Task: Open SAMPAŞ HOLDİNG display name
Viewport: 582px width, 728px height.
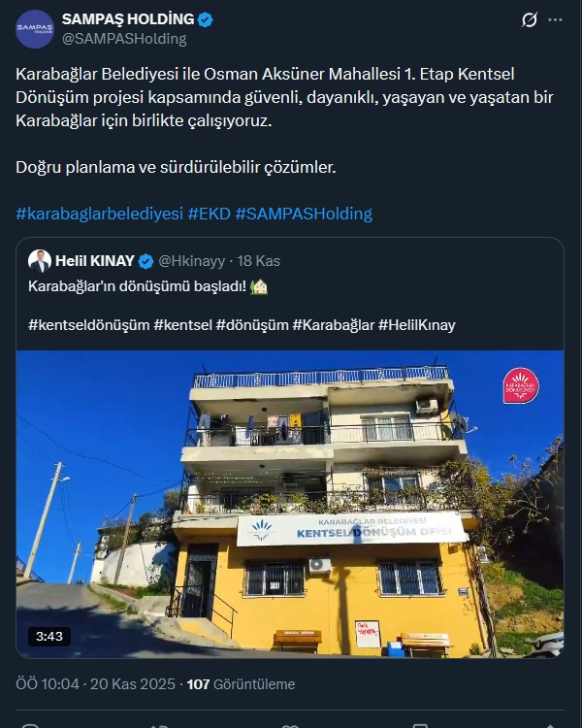Action: point(128,19)
